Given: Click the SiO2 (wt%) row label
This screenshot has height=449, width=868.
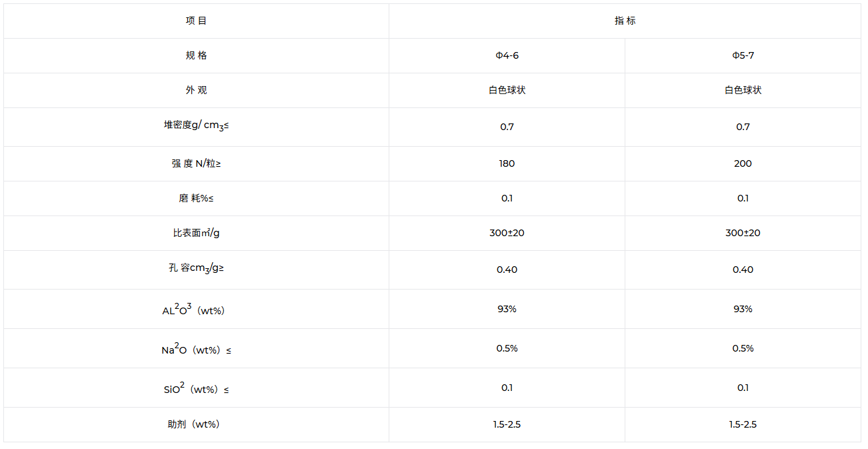Looking at the screenshot, I should point(197,388).
